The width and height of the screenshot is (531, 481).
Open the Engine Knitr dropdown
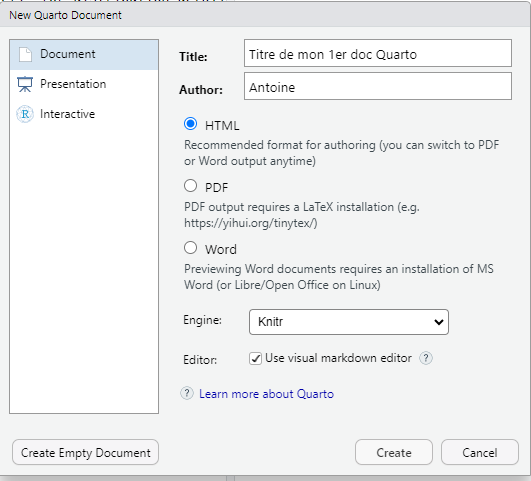pos(349,322)
